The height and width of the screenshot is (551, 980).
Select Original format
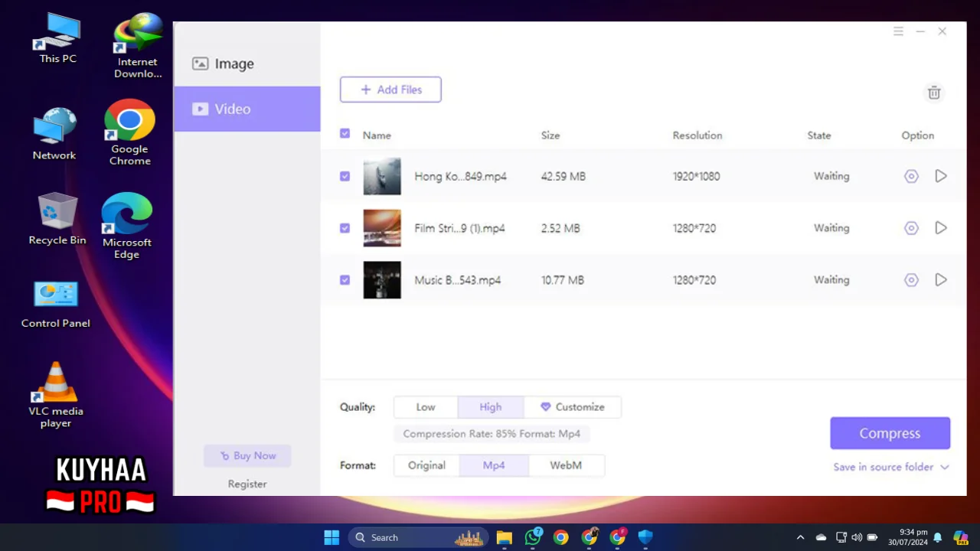[x=426, y=465]
